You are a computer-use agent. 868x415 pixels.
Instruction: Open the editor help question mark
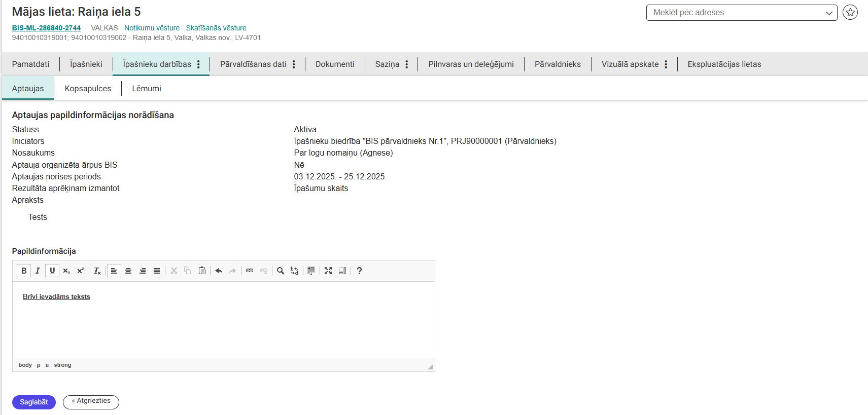[359, 271]
